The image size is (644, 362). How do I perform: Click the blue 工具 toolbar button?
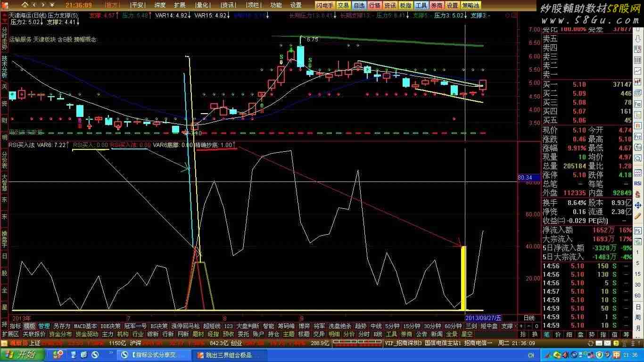421,5
